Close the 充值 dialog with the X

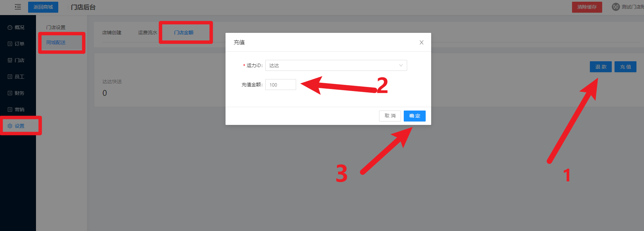click(422, 42)
